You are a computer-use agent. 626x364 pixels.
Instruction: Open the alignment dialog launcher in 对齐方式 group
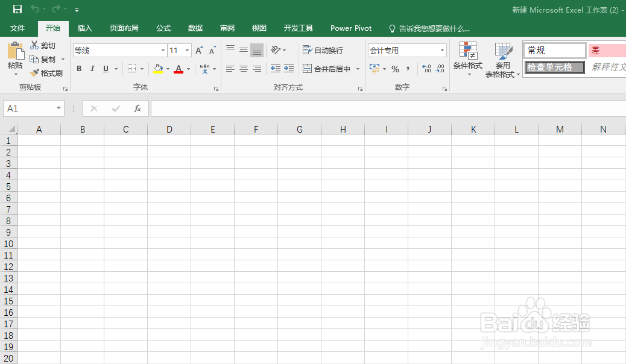(x=360, y=89)
